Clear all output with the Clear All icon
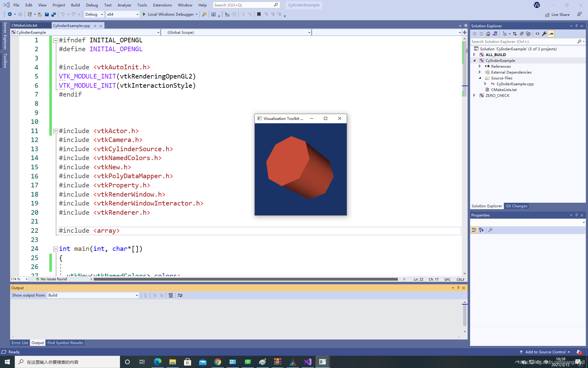This screenshot has width=588, height=368. (x=171, y=295)
